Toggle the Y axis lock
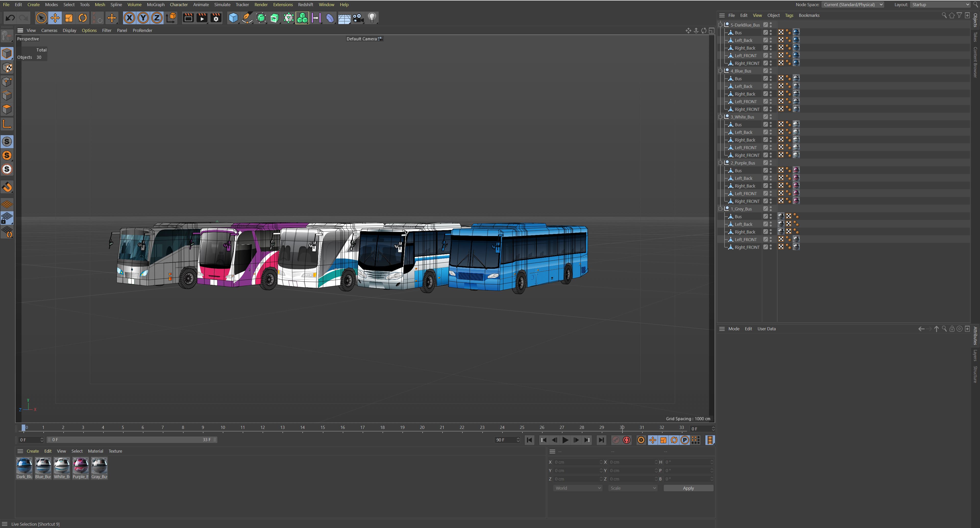Screen dimensions: 980x528 tap(143, 18)
